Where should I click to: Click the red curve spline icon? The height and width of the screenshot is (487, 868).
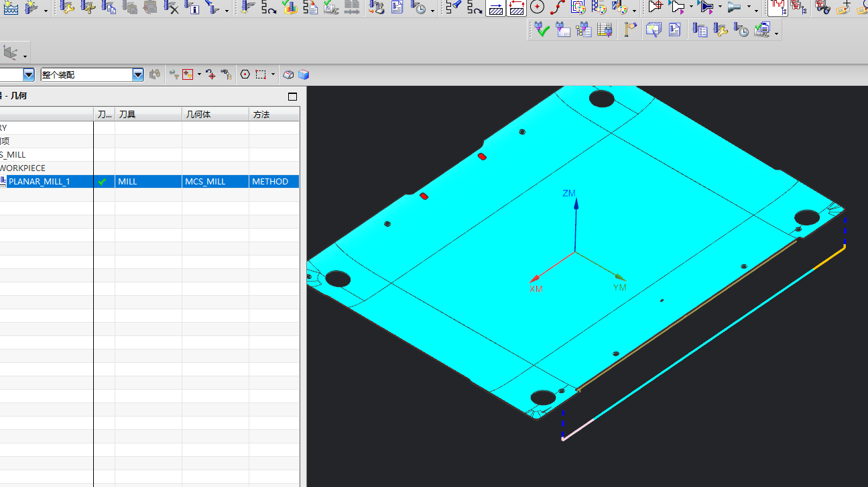pyautogui.click(x=558, y=7)
